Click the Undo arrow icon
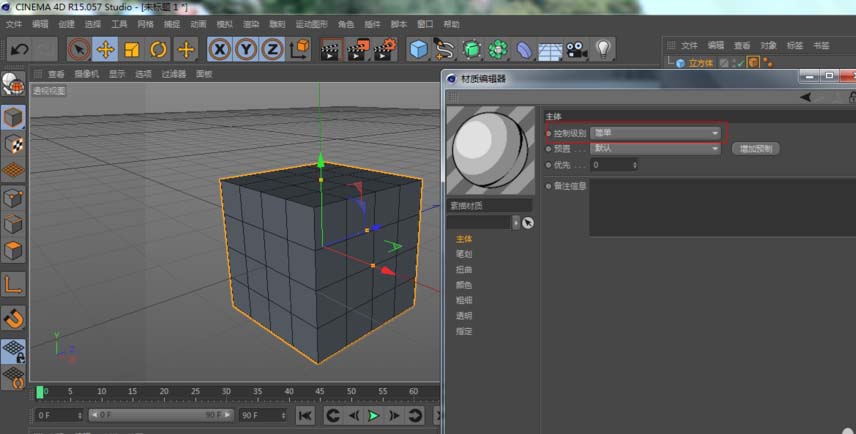Screen dimensions: 856x434 [19, 49]
